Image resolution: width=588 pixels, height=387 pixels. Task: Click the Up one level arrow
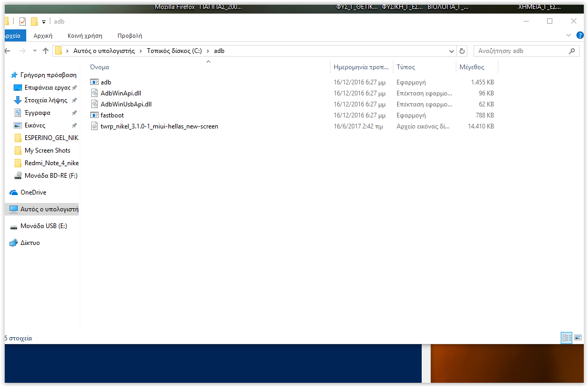[46, 51]
